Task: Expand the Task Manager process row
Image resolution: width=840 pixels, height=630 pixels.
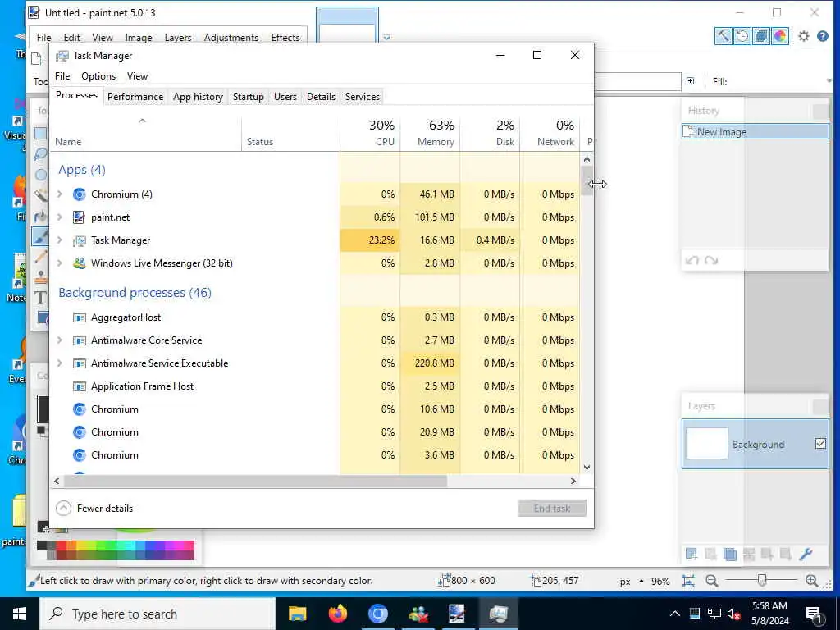Action: (x=60, y=240)
